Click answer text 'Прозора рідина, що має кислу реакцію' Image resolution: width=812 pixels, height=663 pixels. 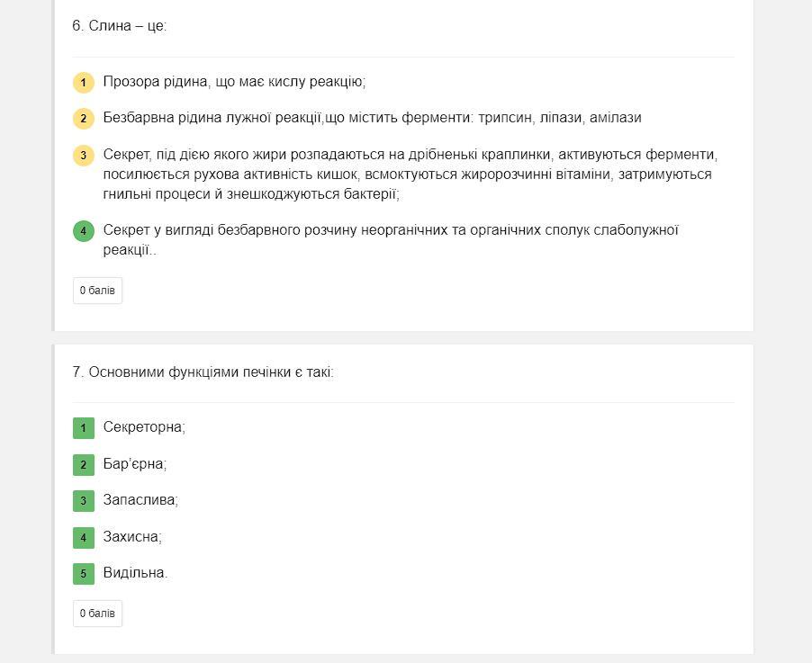[x=234, y=82]
